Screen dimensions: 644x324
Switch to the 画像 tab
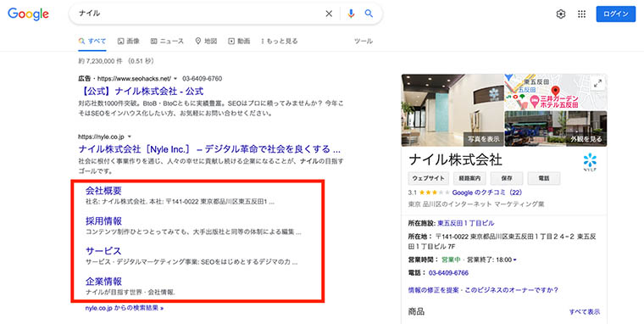129,41
